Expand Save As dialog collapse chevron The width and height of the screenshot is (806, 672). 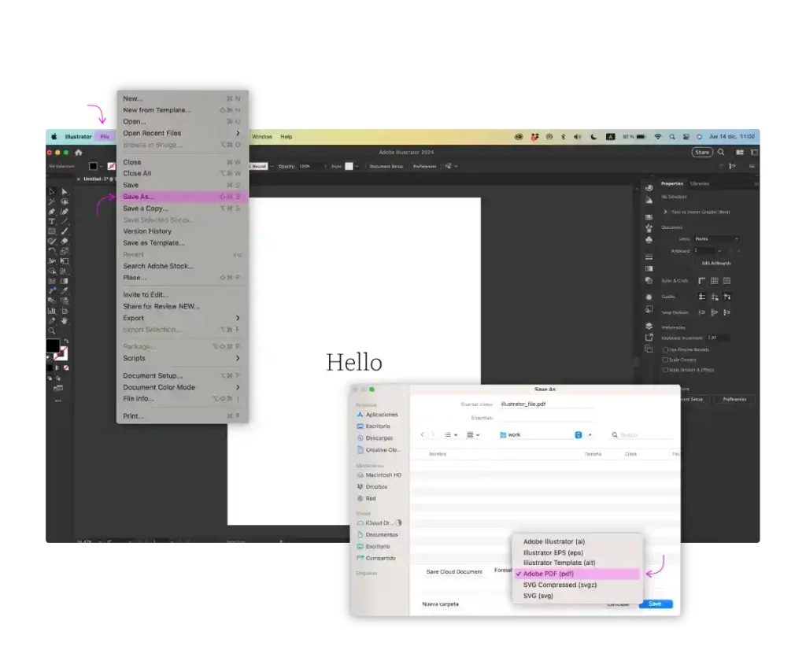click(x=590, y=434)
